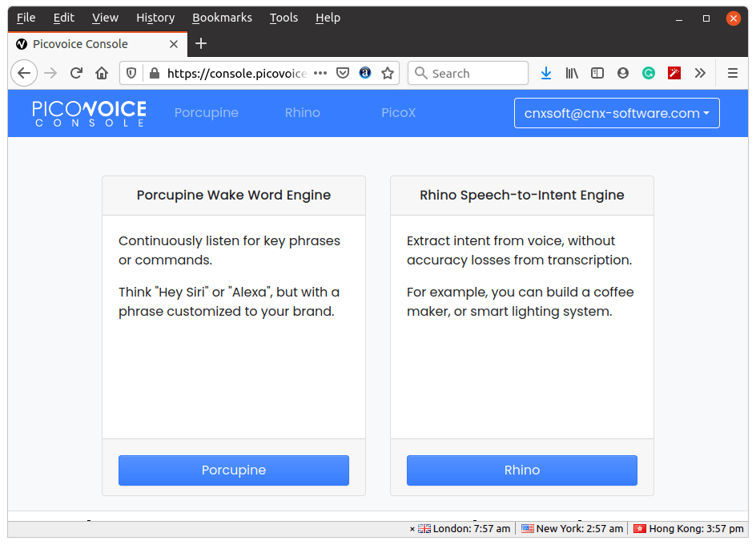Screen dimensions: 756x545
Task: Open Rhino in the top navigation
Action: click(x=302, y=112)
